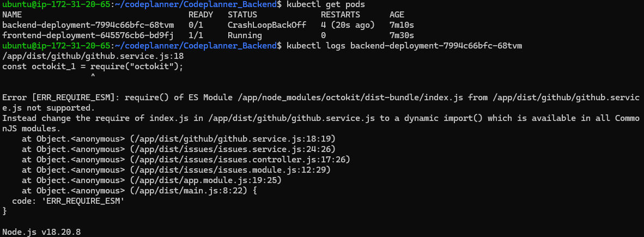Click the 7m30s age value
Screen dimensions: 644x237
[x=402, y=35]
